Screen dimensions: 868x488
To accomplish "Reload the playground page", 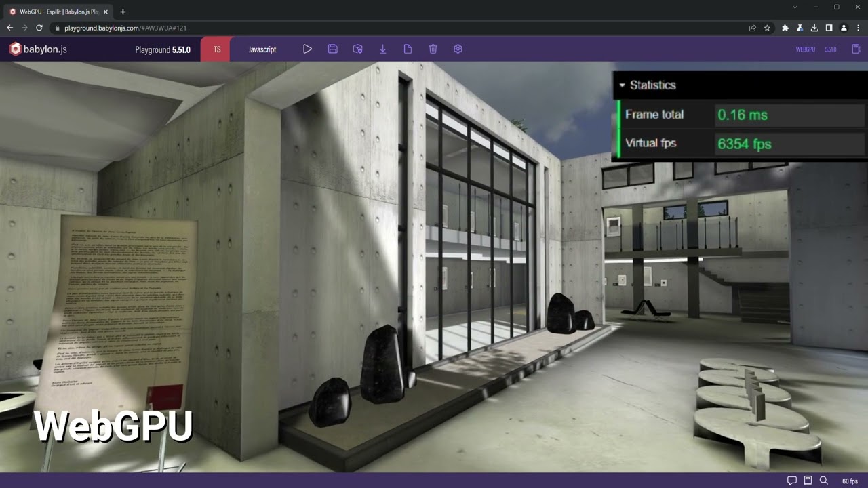I will pos(39,28).
